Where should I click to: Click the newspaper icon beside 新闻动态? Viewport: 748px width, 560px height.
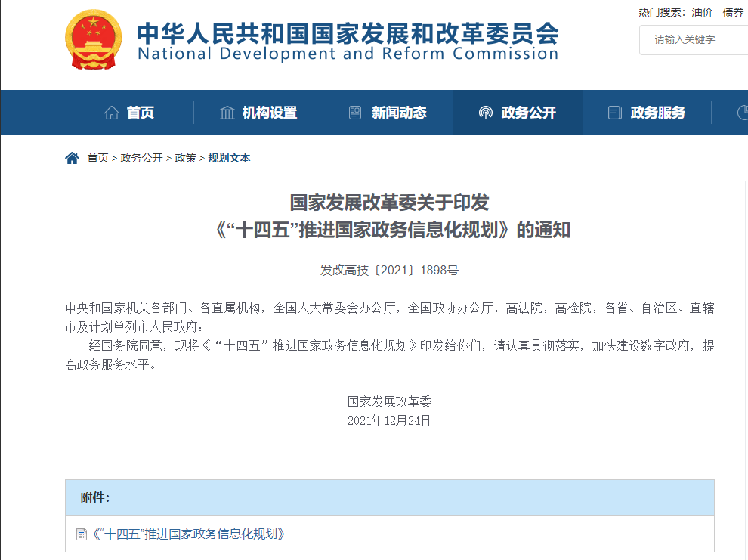click(x=355, y=113)
